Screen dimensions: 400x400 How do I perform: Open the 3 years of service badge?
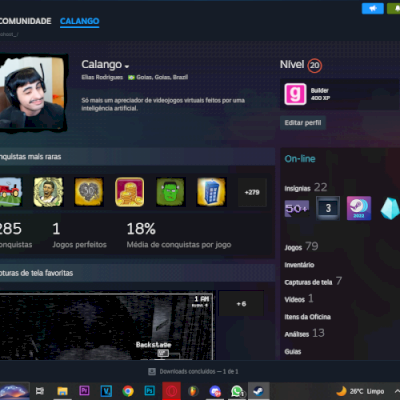click(328, 208)
